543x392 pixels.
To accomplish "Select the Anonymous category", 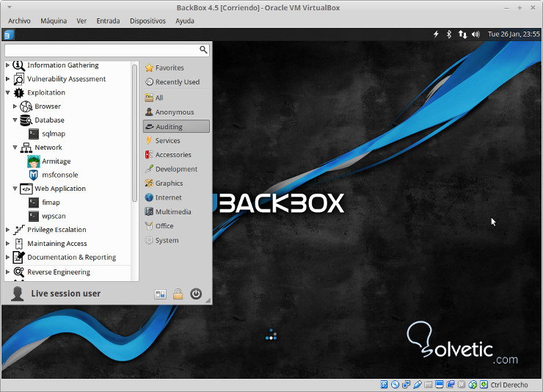I will point(176,112).
